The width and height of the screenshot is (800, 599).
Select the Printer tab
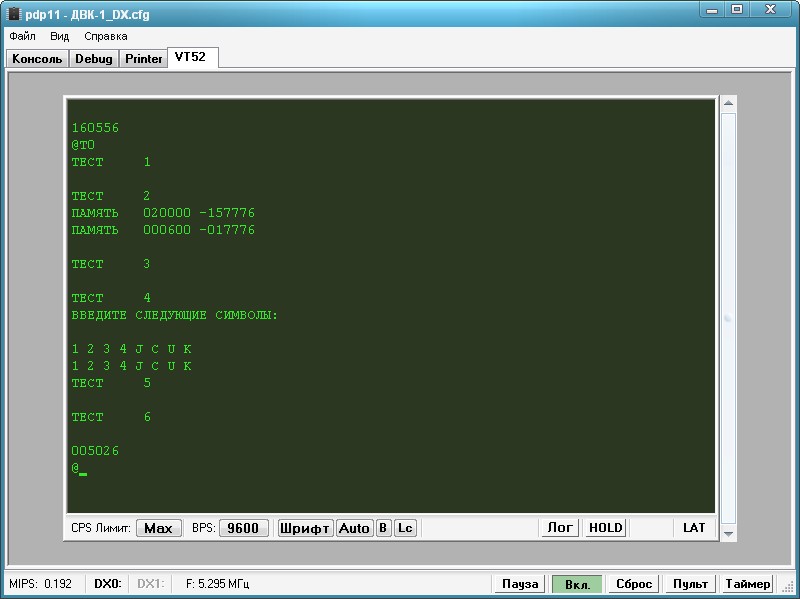(144, 59)
